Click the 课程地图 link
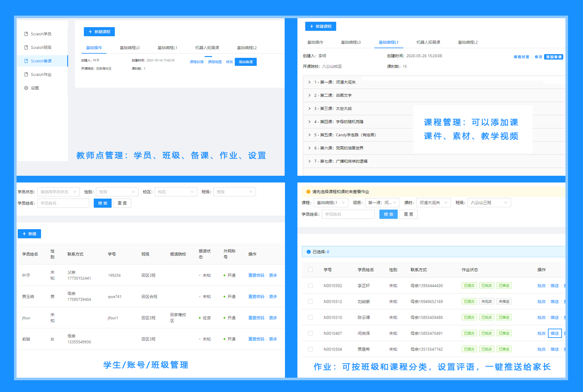 215,62
